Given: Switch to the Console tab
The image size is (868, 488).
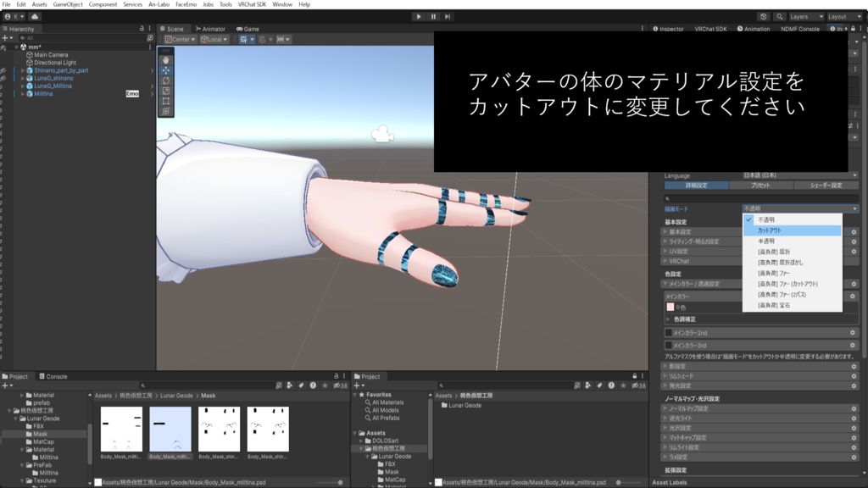Looking at the screenshot, I should 53,376.
